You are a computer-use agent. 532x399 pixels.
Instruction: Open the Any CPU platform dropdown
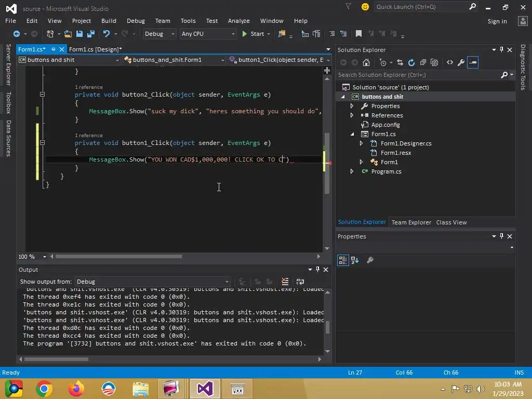(208, 34)
